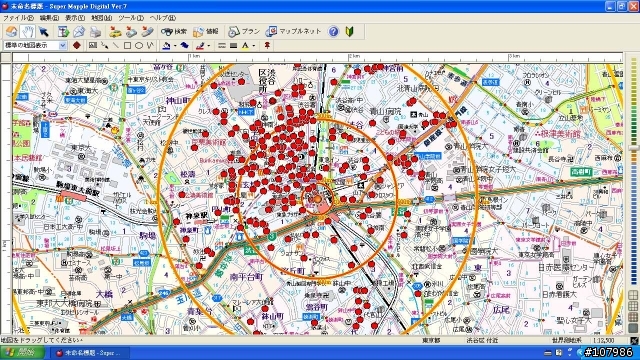Select the rectangle drawing tool
640x360 pixels.
coord(127,45)
